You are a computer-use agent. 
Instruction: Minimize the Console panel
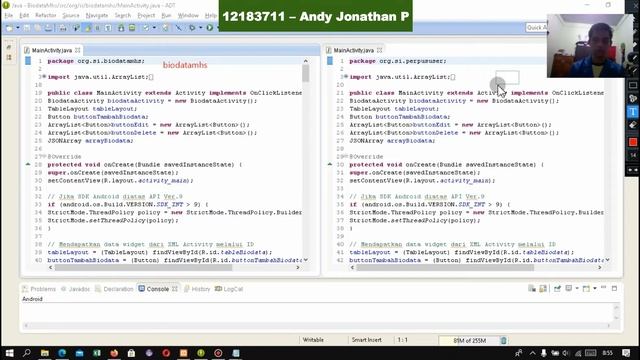point(604,288)
